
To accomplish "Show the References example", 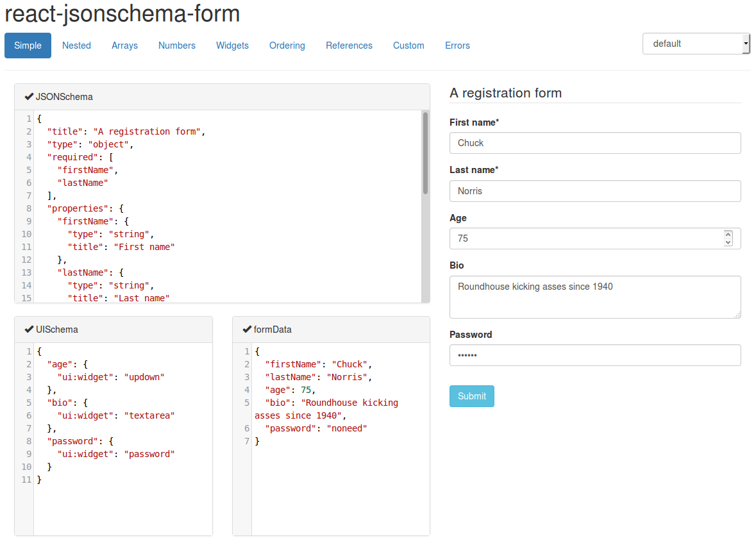I will tap(349, 46).
